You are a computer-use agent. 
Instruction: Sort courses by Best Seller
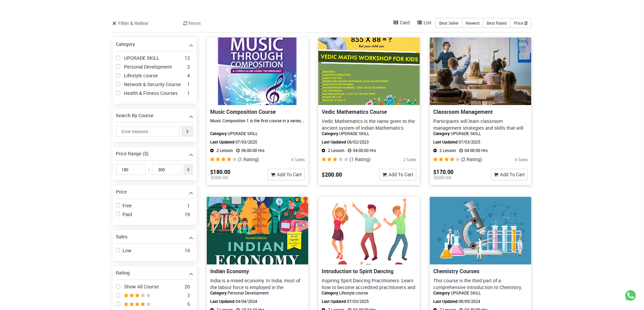point(449,23)
